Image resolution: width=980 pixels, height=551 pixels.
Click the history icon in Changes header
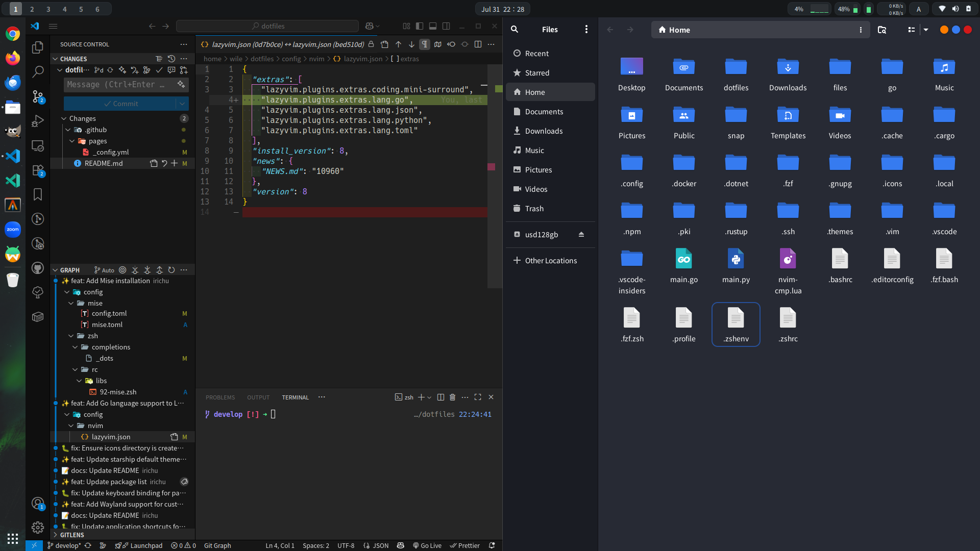[171, 59]
